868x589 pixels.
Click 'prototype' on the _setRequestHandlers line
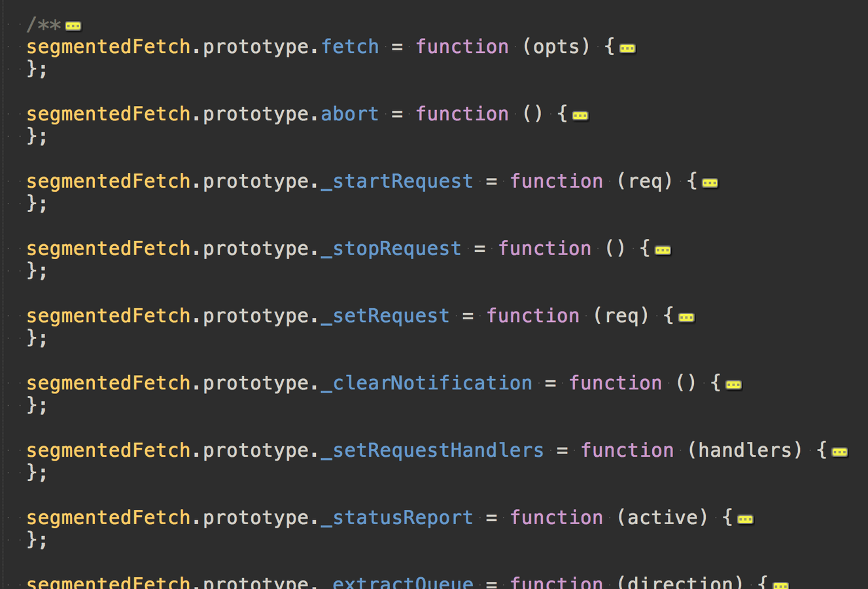pyautogui.click(x=256, y=450)
